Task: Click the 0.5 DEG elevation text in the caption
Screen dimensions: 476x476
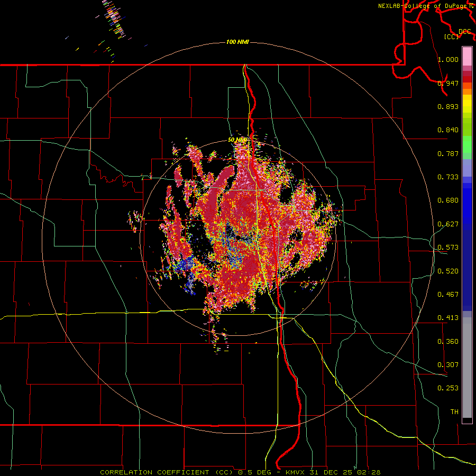Action: click(x=254, y=472)
